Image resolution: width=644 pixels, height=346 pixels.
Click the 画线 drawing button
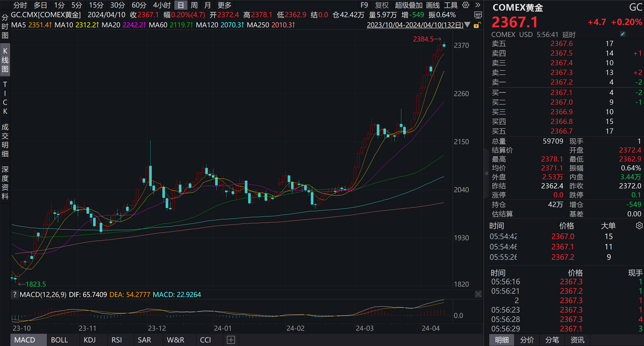tap(432, 5)
